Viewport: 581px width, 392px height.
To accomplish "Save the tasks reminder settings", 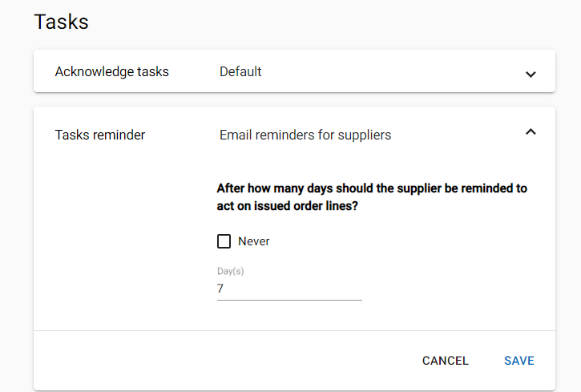I will [519, 361].
